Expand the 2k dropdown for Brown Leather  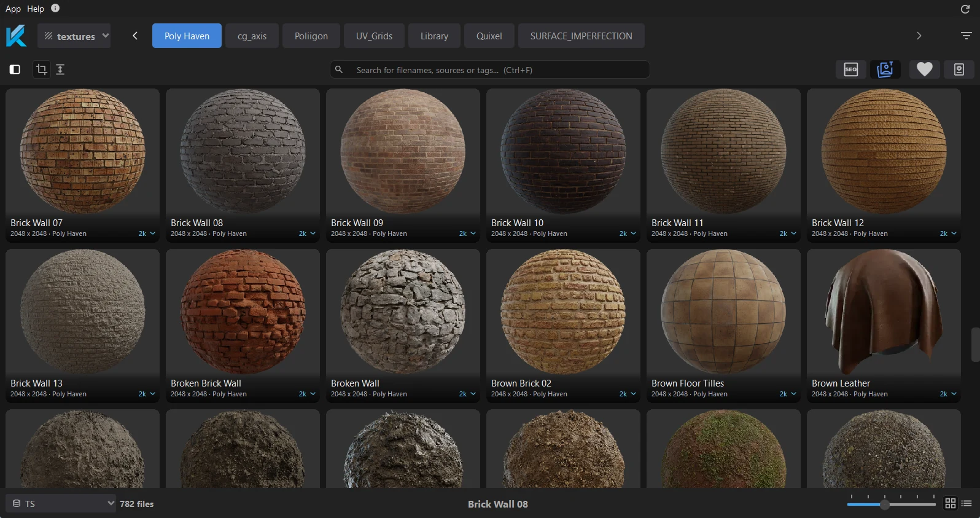pos(948,394)
